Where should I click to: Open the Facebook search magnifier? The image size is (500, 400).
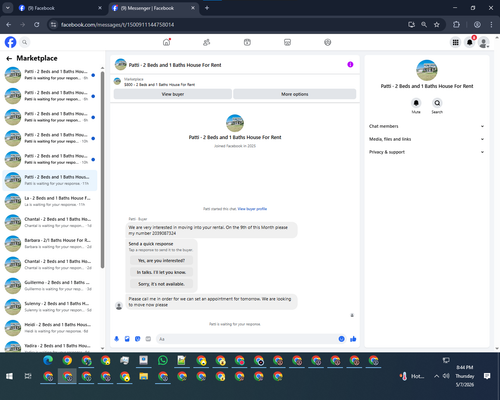(x=24, y=42)
